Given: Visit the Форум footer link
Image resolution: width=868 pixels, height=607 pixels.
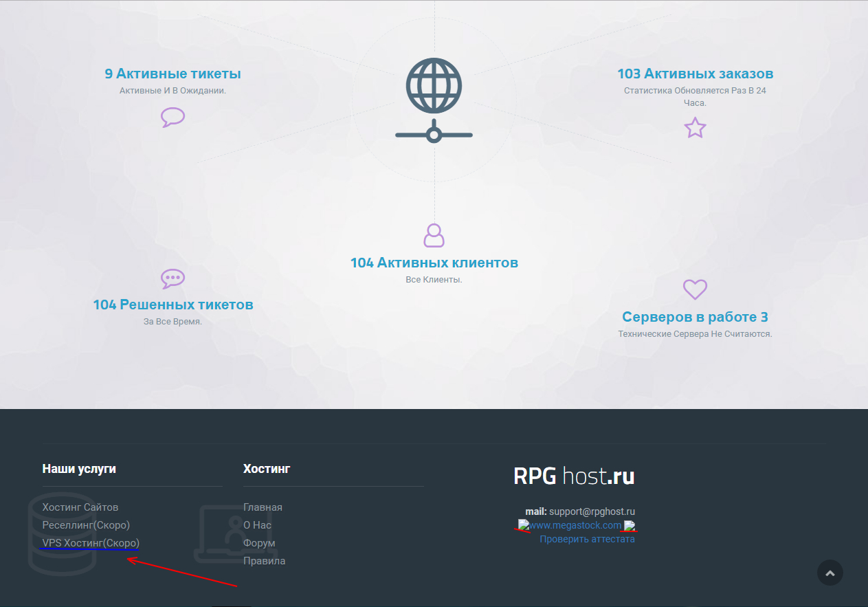Looking at the screenshot, I should (x=259, y=543).
